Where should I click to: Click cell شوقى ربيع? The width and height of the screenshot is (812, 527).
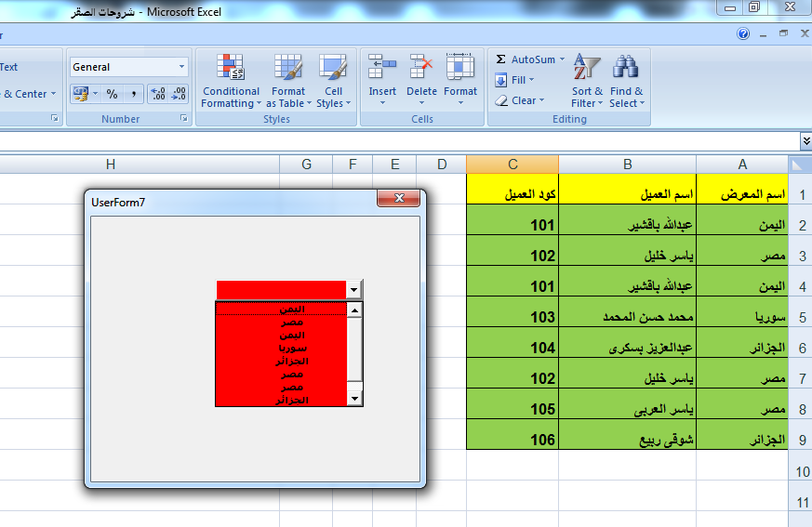point(628,434)
